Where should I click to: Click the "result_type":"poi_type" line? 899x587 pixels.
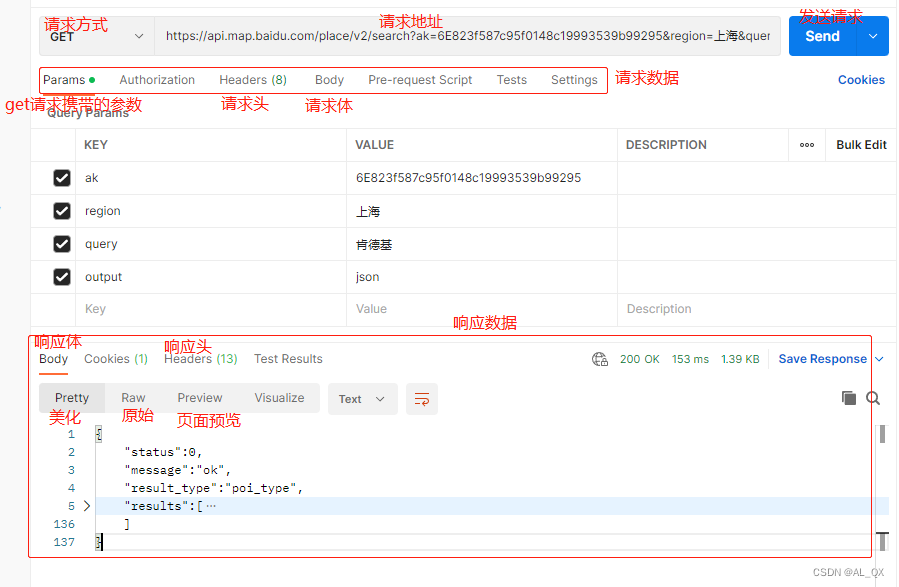213,488
